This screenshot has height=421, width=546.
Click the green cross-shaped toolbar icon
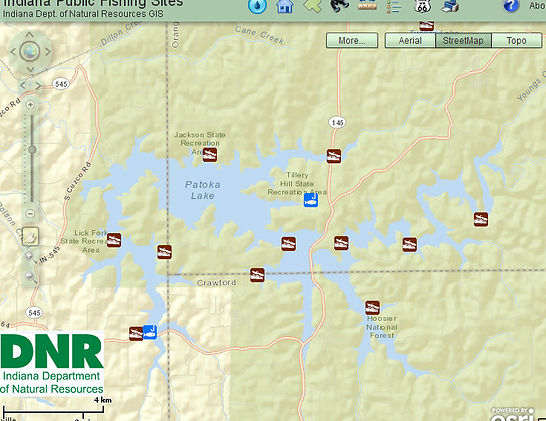(x=312, y=6)
